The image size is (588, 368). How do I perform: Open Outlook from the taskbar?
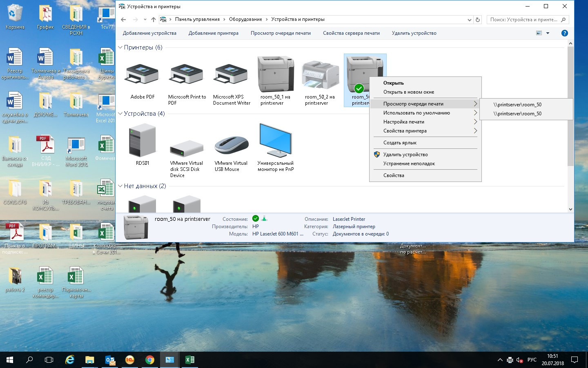pyautogui.click(x=110, y=360)
